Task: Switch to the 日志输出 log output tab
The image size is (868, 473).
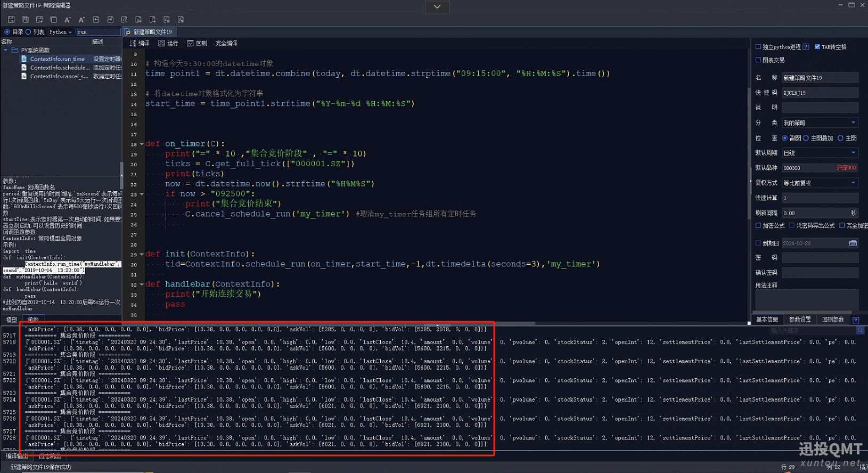Action: tap(50, 456)
